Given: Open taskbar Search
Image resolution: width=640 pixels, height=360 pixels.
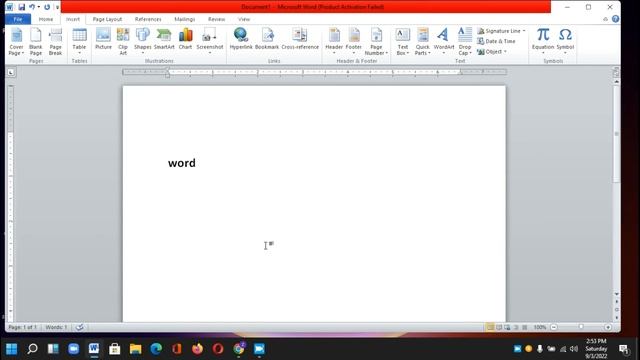Looking at the screenshot, I should click(x=32, y=349).
